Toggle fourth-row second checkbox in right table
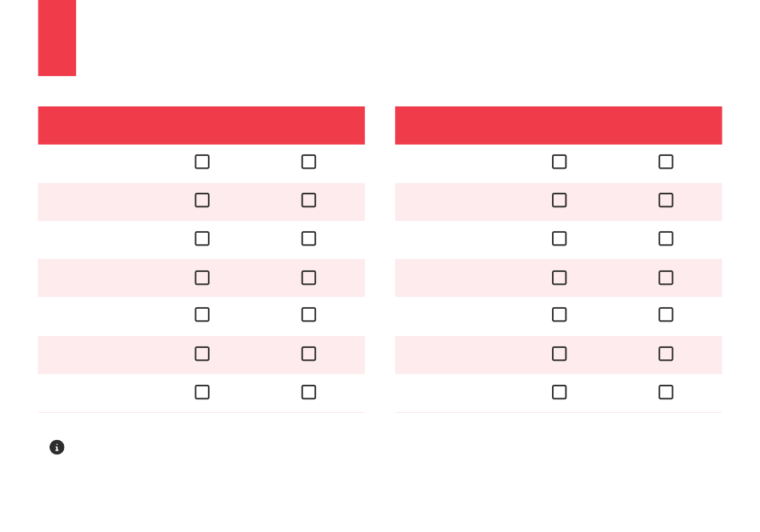This screenshot has height=532, width=760. 666,278
